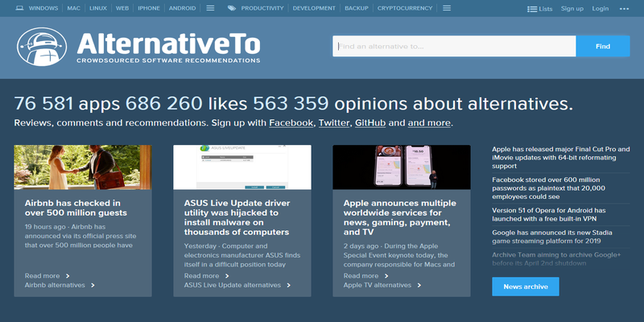Click Read more under the ASUS article
The height and width of the screenshot is (322, 644).
click(202, 276)
